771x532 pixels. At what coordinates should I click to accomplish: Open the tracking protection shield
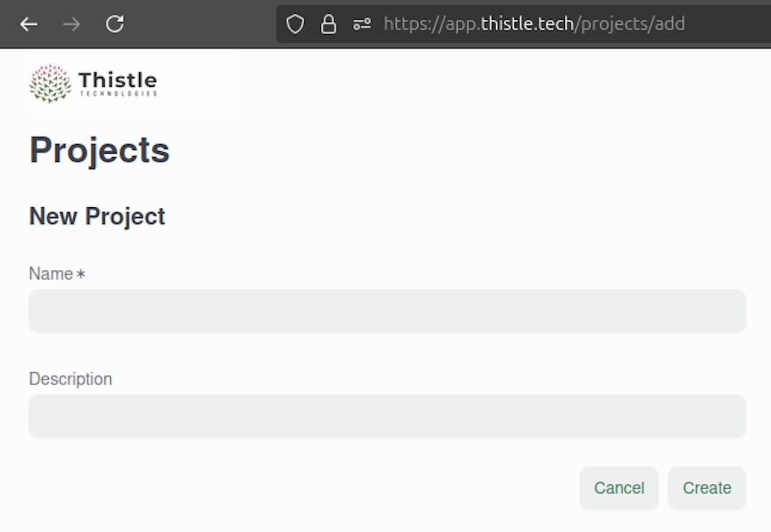coord(295,24)
